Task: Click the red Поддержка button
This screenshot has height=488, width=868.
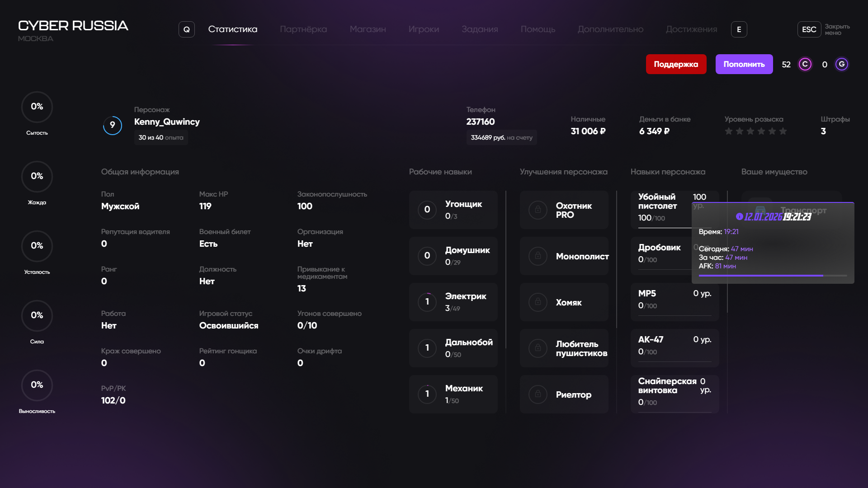Action: tap(676, 64)
